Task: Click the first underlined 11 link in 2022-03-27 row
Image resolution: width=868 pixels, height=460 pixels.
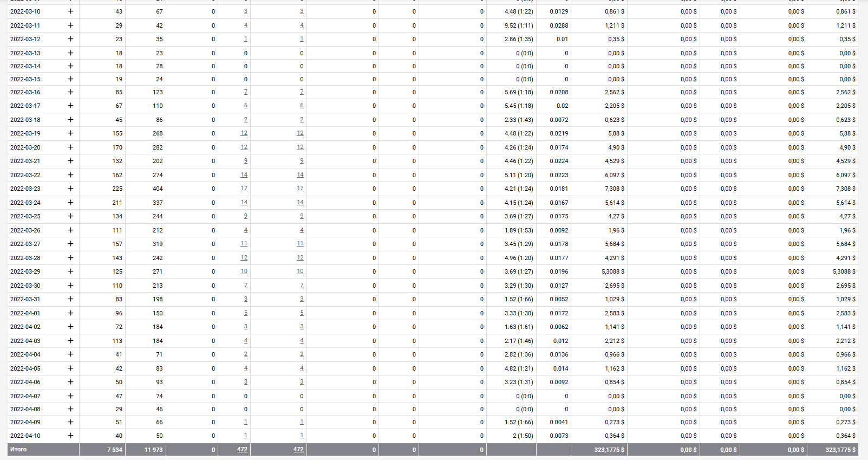Action: tap(244, 244)
